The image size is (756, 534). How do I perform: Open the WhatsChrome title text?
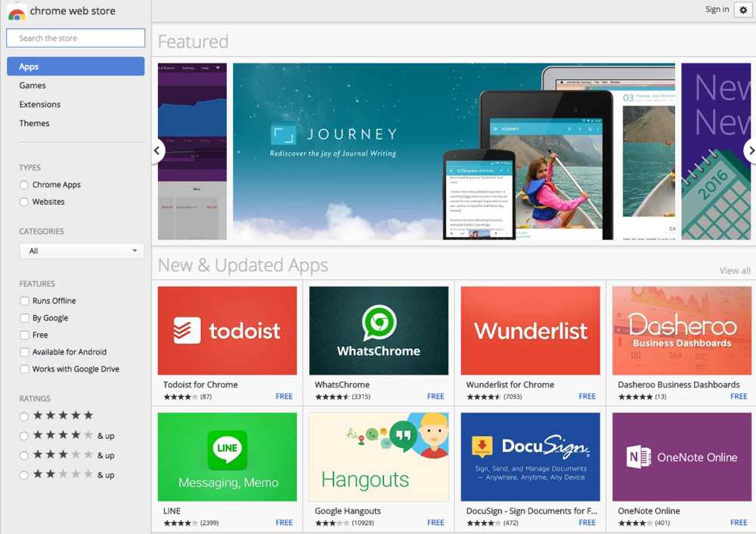point(342,384)
